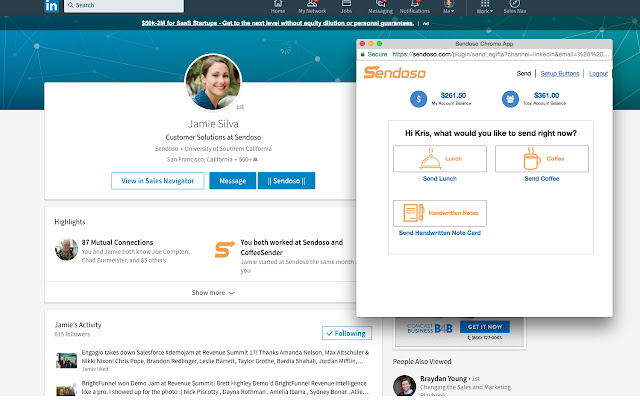The width and height of the screenshot is (640, 400).
Task: Click the Coffee gift tile
Action: pos(542,159)
